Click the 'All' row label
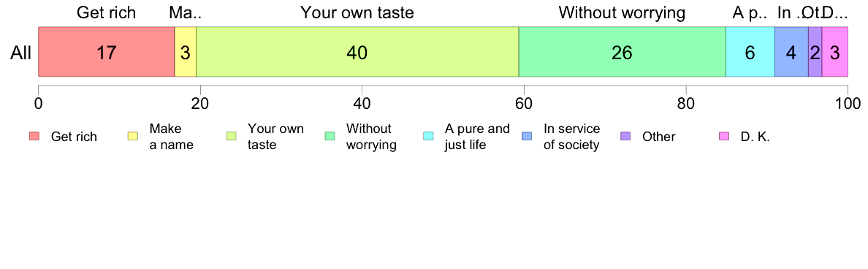 click(x=21, y=53)
